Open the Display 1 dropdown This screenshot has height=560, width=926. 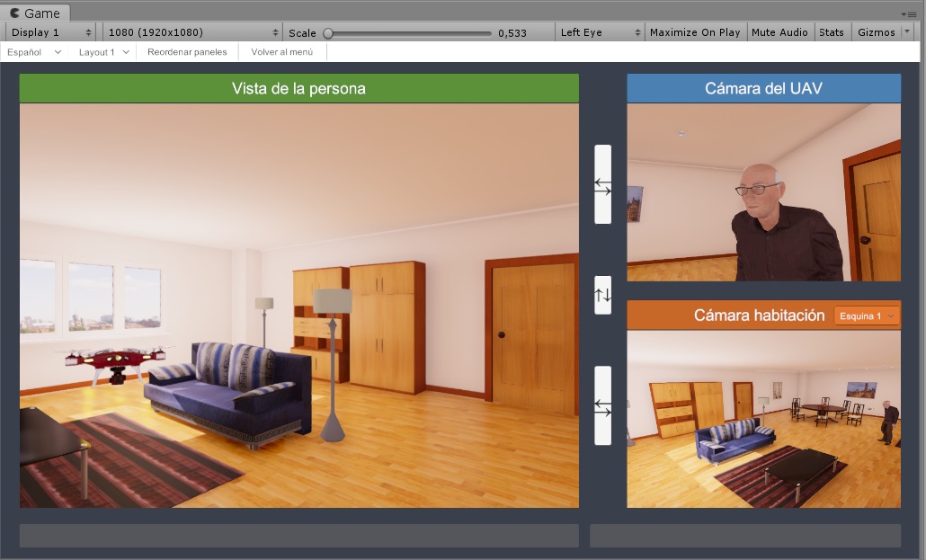pos(51,32)
